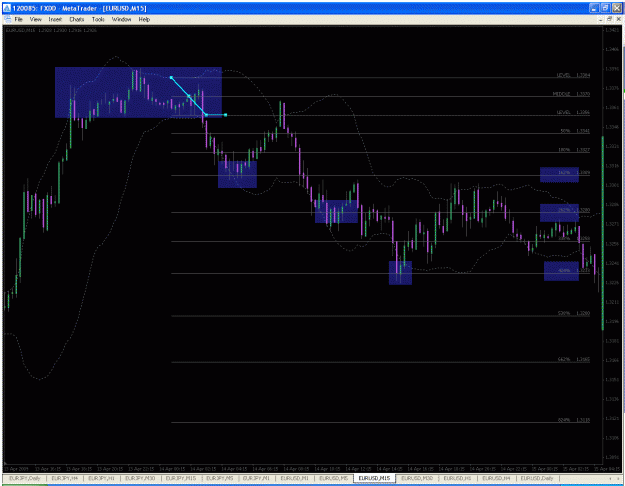Click the MIDDLE 1.3370 level label
Viewport: 625px width, 486px height.
pyautogui.click(x=571, y=94)
